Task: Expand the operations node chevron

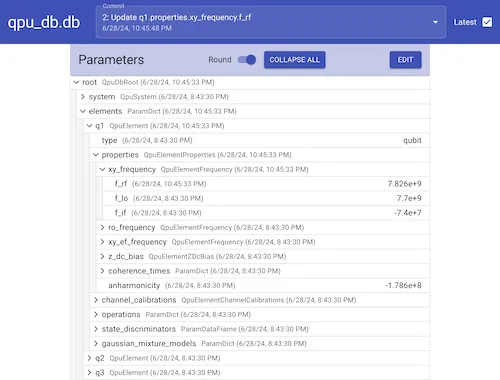Action: [96, 314]
